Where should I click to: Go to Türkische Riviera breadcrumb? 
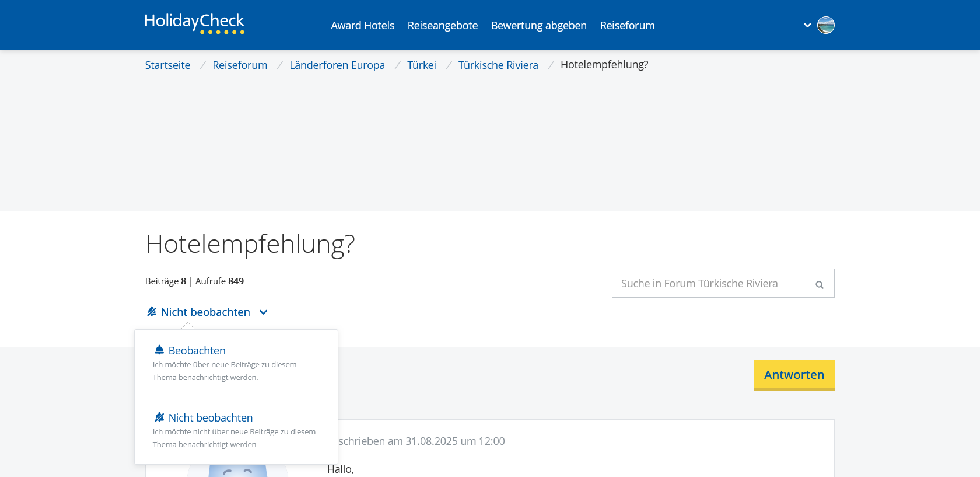[498, 65]
